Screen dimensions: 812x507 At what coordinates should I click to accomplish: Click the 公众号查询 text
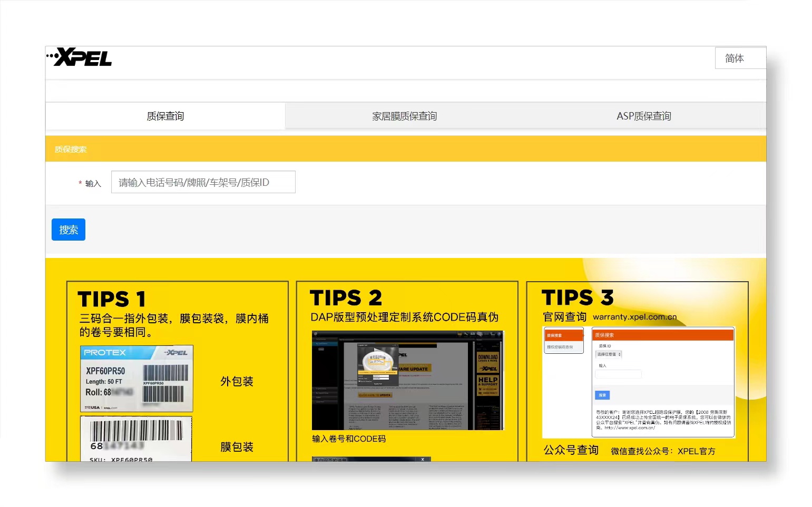point(571,450)
